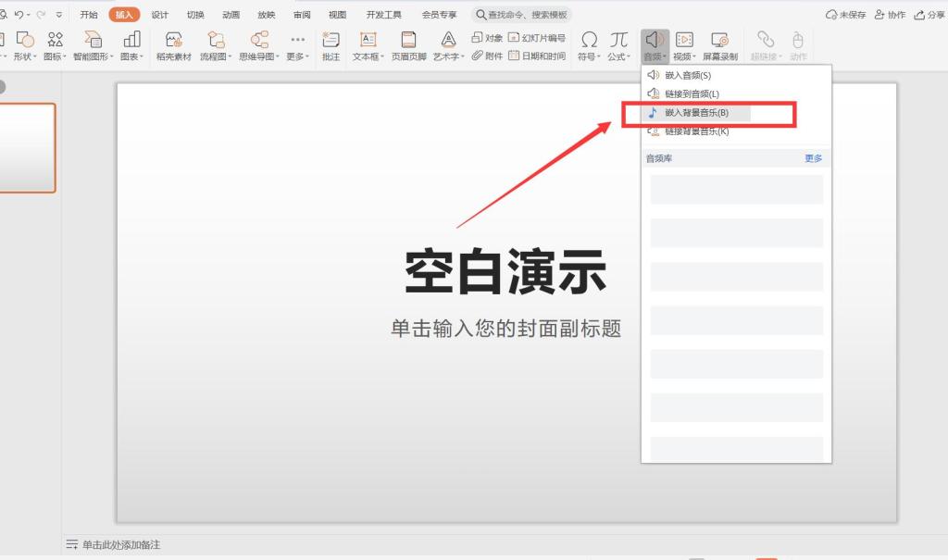Click the command search box
The image size is (948, 560).
click(521, 15)
